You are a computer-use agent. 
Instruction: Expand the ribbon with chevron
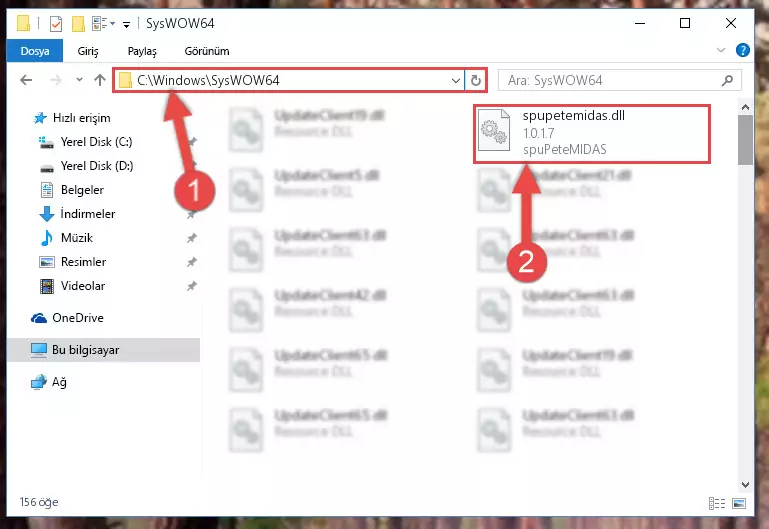[720, 50]
